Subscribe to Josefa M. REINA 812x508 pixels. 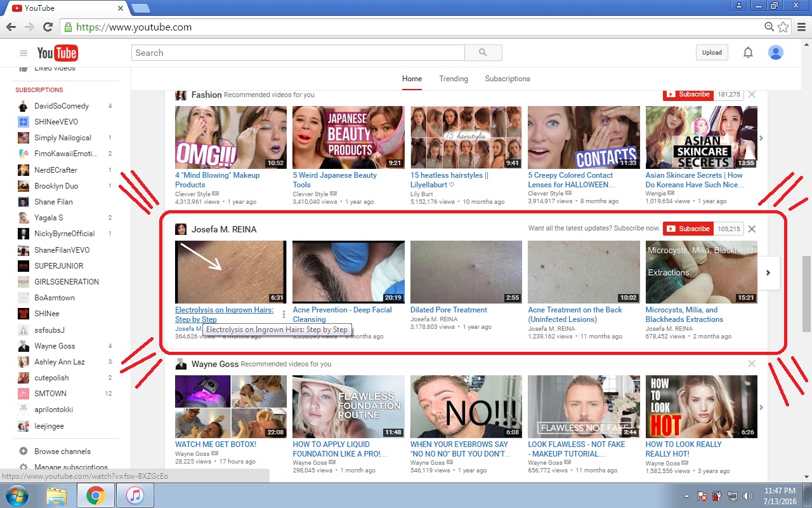click(688, 229)
